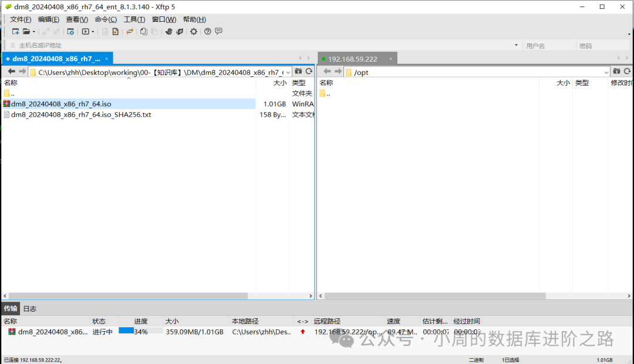Go back in the local pane
Screen dimensions: 634x364
11,72
